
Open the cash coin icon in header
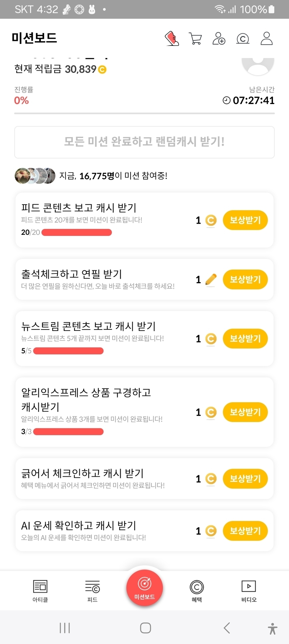point(243,38)
